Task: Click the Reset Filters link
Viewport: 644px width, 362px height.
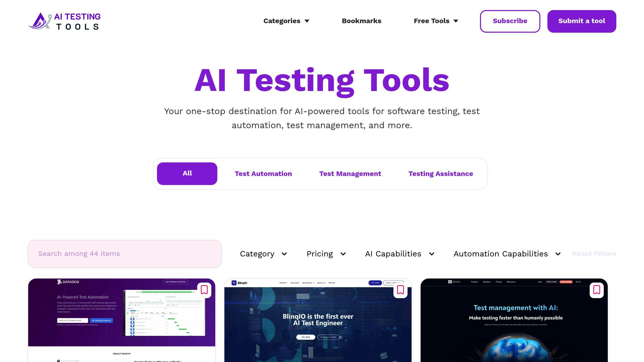Action: pyautogui.click(x=594, y=253)
